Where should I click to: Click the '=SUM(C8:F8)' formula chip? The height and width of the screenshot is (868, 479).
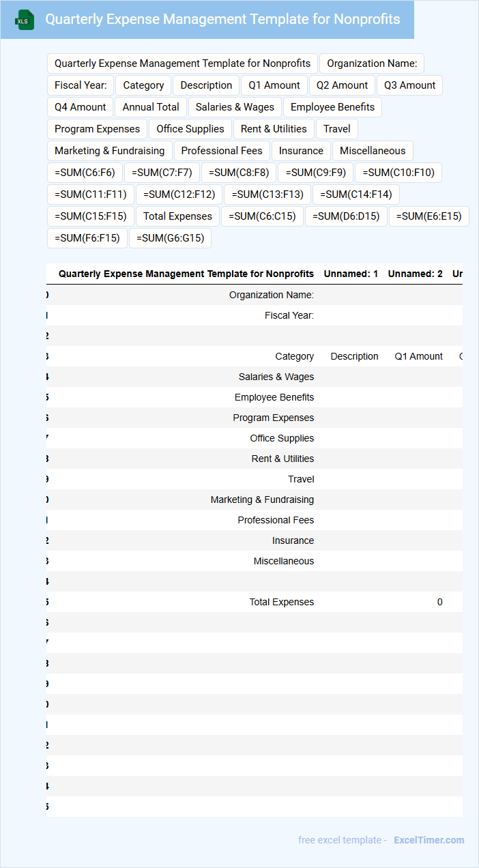coord(239,173)
